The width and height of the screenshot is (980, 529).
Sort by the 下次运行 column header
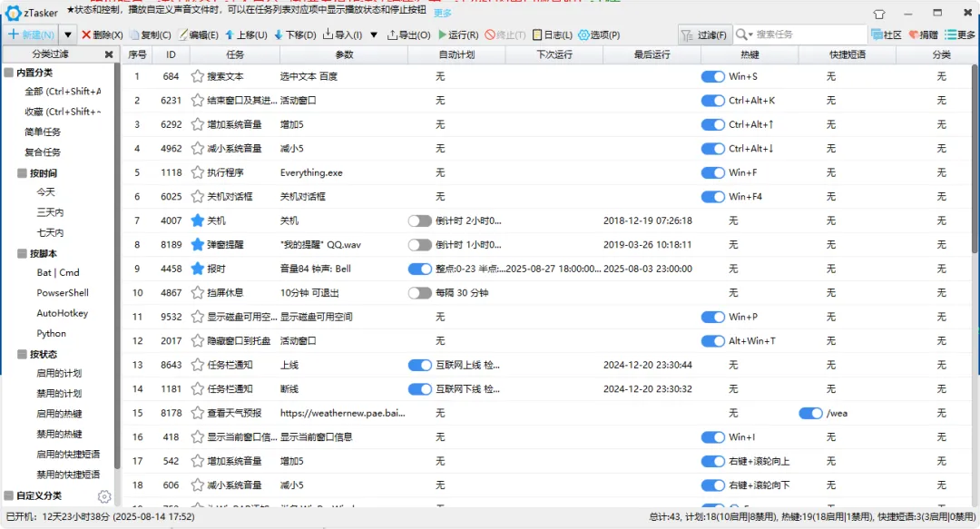click(554, 54)
